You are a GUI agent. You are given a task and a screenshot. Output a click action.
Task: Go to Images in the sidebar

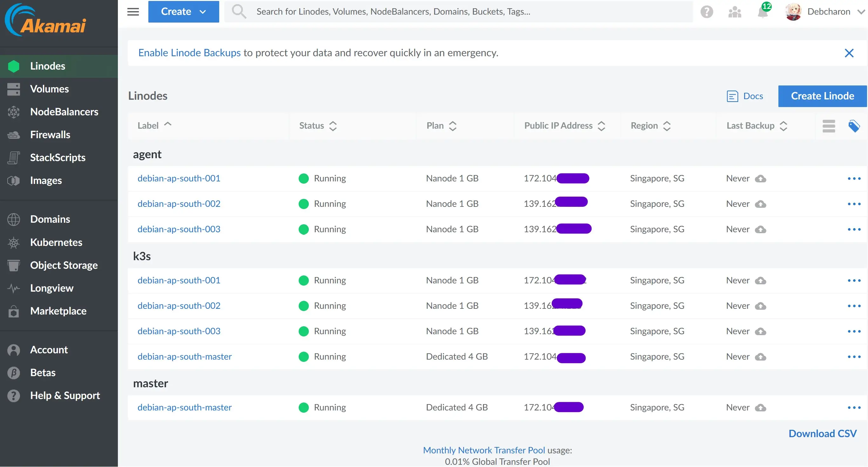click(x=59, y=180)
